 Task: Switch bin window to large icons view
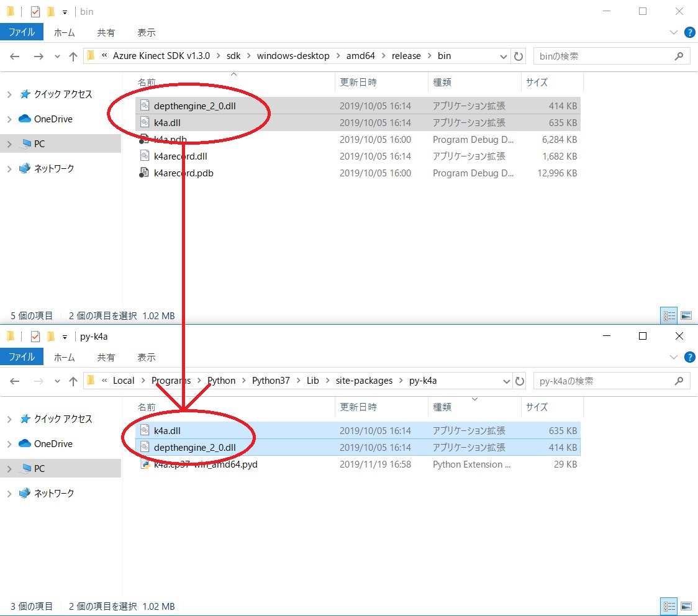pos(686,315)
